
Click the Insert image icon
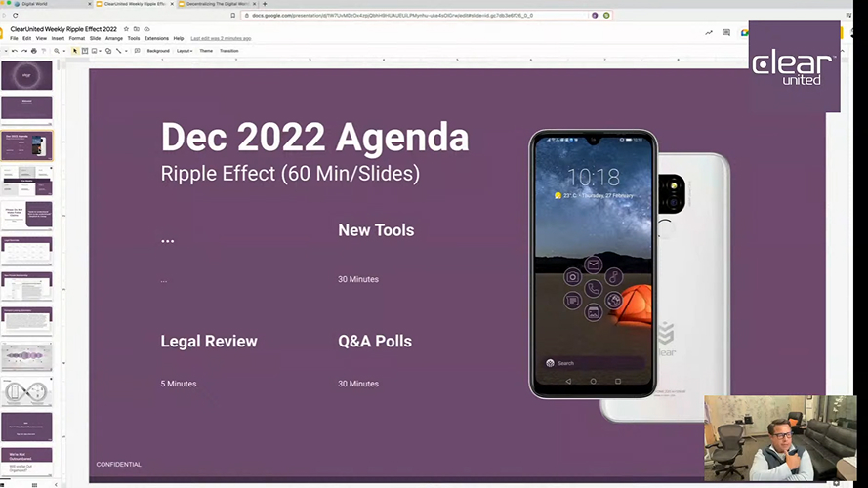[96, 51]
